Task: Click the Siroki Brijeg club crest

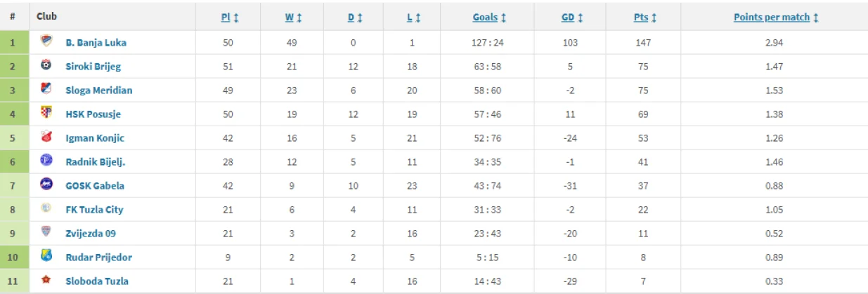Action: (x=46, y=65)
